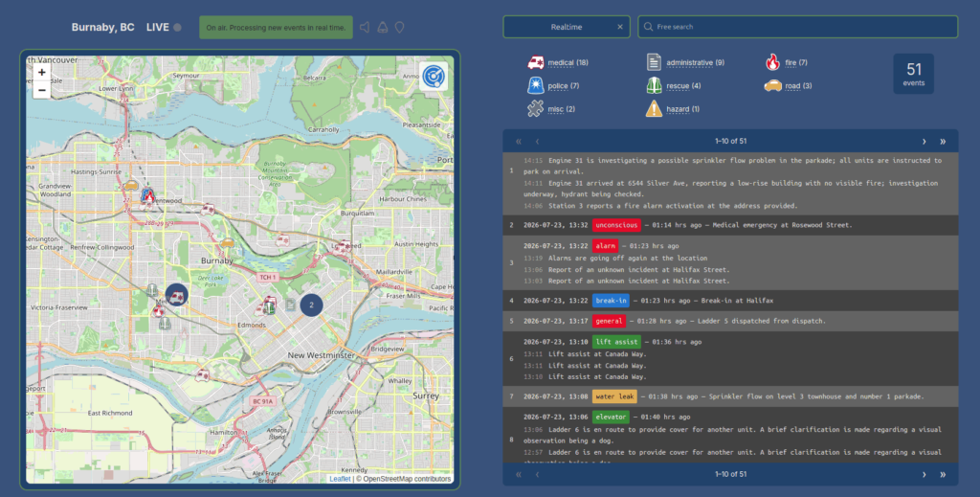The height and width of the screenshot is (497, 980).
Task: Click the dark circled ambulance cluster marker
Action: (x=177, y=295)
